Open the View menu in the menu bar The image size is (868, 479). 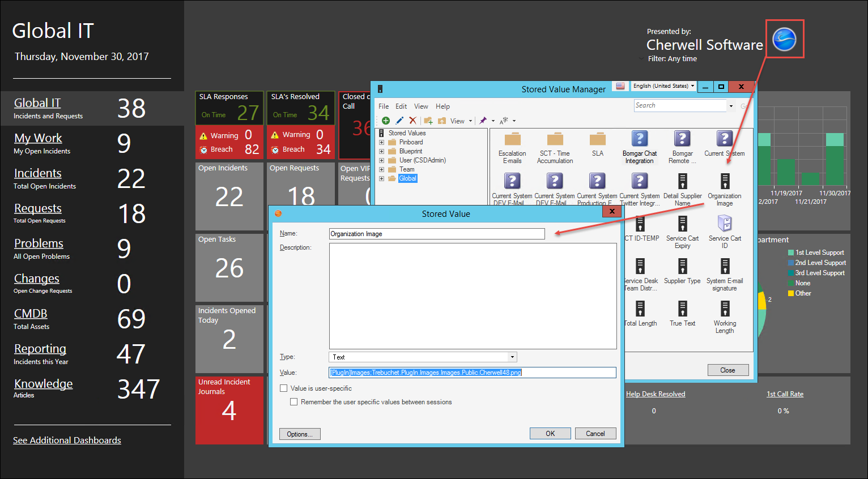click(x=421, y=106)
